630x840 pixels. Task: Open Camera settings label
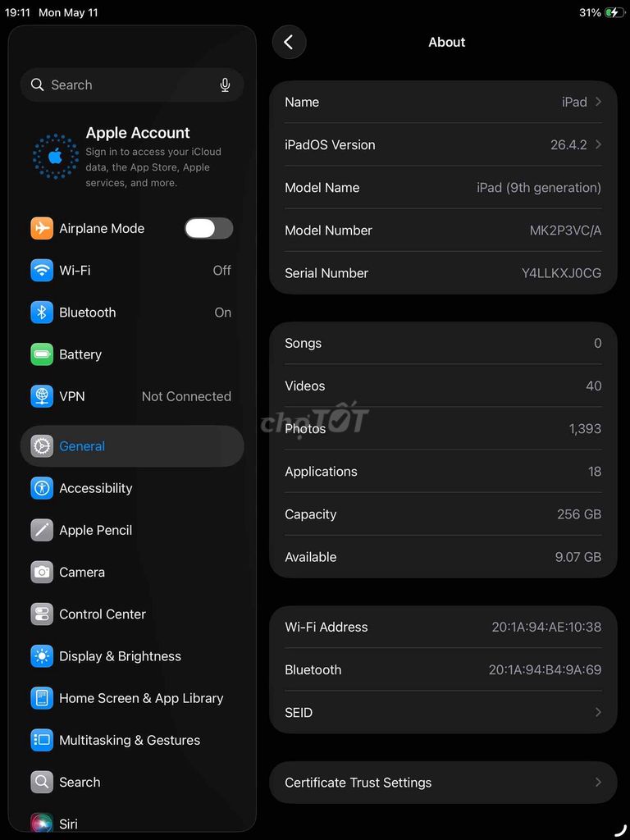pyautogui.click(x=82, y=572)
